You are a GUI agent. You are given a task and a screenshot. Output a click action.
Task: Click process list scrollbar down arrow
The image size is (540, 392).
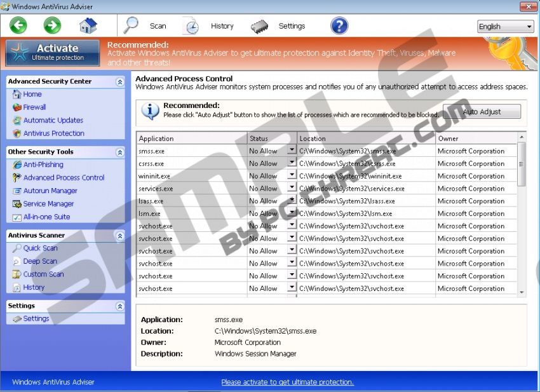click(522, 292)
